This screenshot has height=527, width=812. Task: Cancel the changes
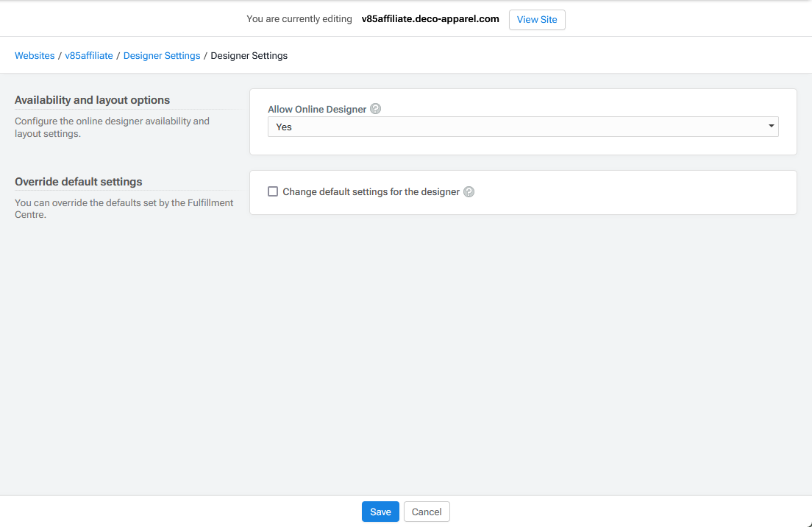(427, 512)
